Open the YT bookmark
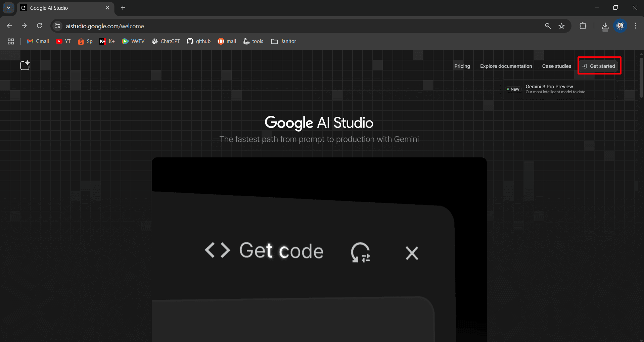The height and width of the screenshot is (342, 644). click(x=63, y=41)
